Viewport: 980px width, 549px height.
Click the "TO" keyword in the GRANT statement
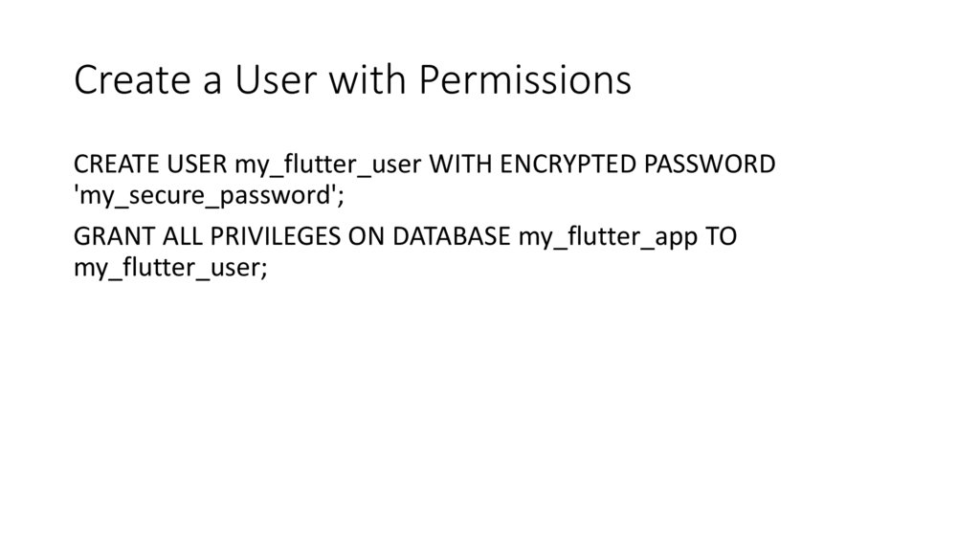pos(722,236)
